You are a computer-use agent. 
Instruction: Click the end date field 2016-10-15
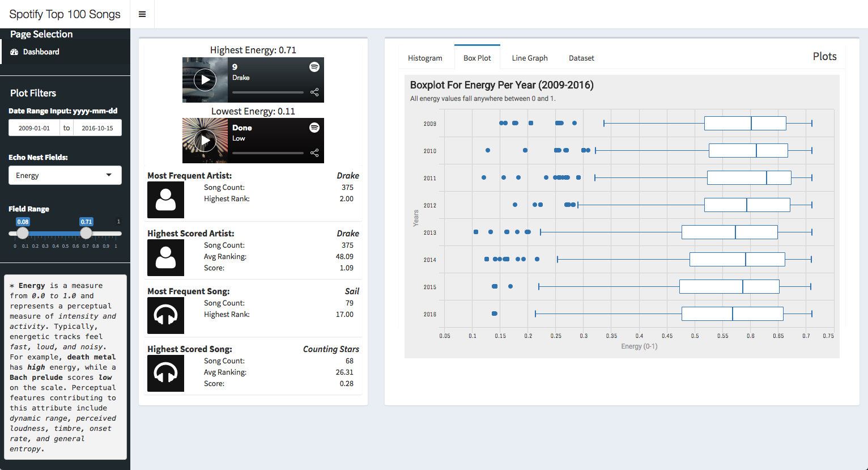97,128
